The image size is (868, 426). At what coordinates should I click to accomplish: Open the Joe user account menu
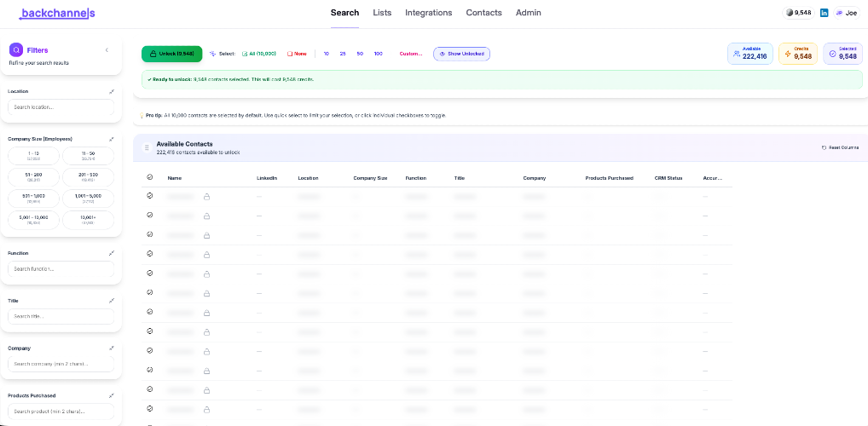click(847, 13)
